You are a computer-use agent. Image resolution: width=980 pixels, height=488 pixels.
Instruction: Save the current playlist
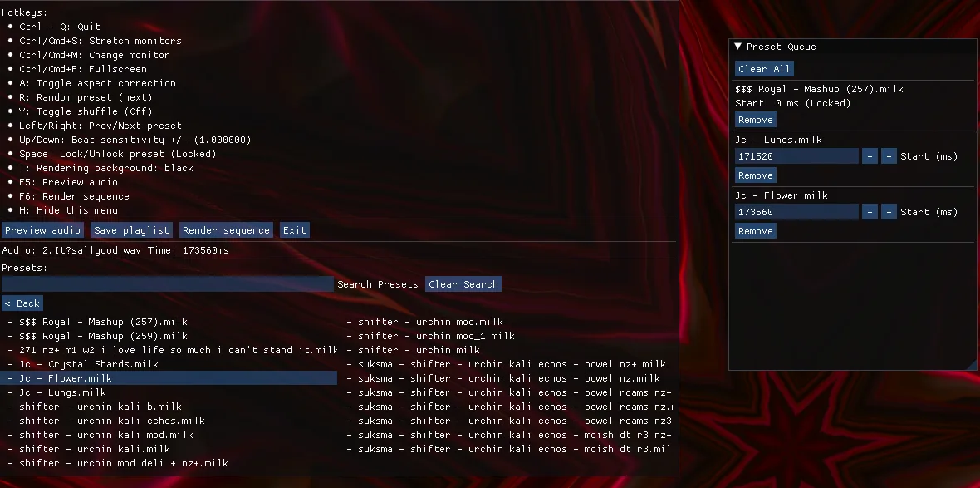132,230
